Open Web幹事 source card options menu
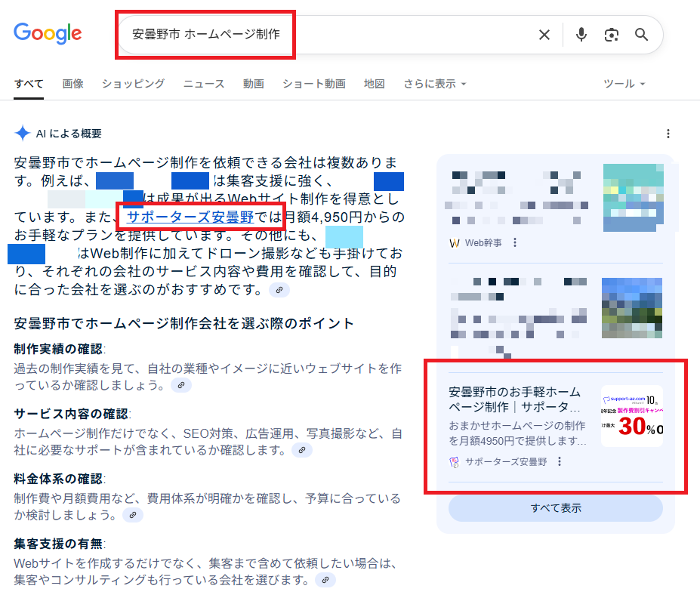The height and width of the screenshot is (598, 700). 515,242
